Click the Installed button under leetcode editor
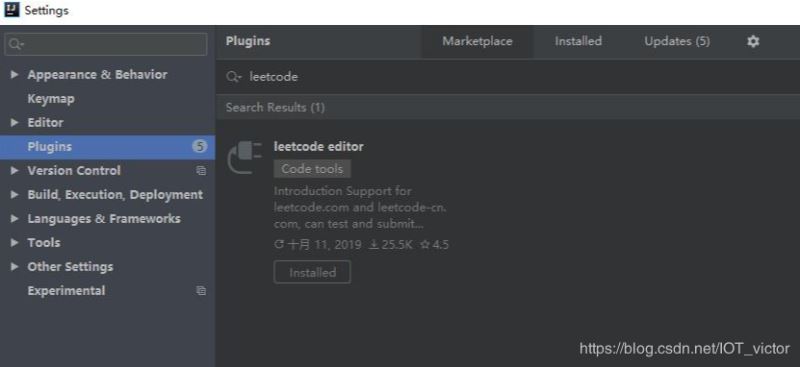The width and height of the screenshot is (800, 367). (x=312, y=272)
